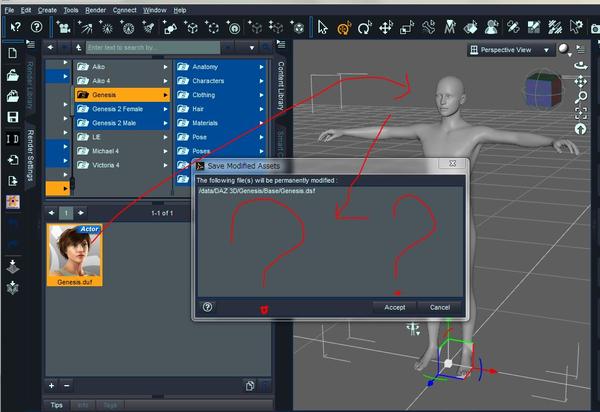Expand the Genesis 2 Female folder

(165, 109)
